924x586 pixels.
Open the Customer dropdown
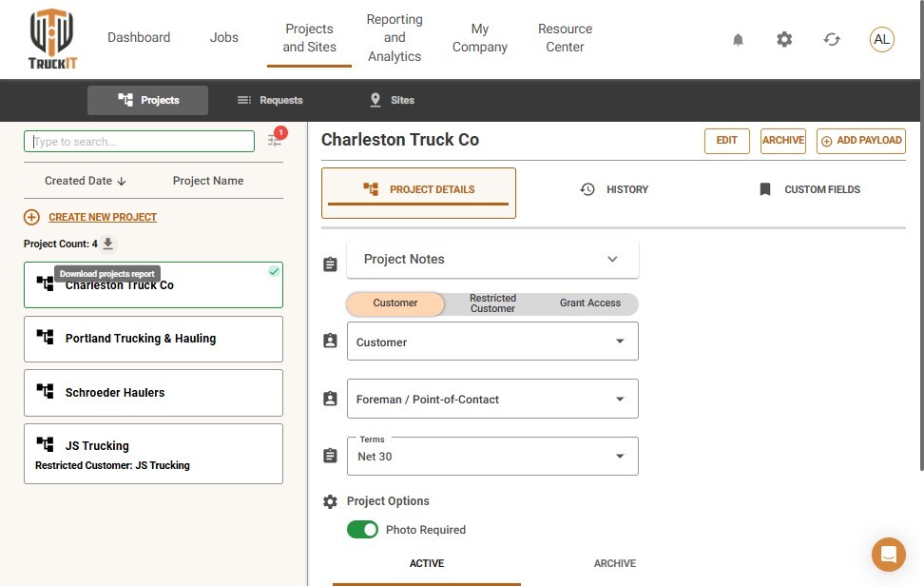point(492,342)
